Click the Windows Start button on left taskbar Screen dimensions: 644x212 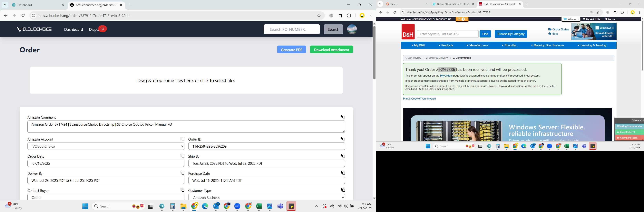pos(85,206)
